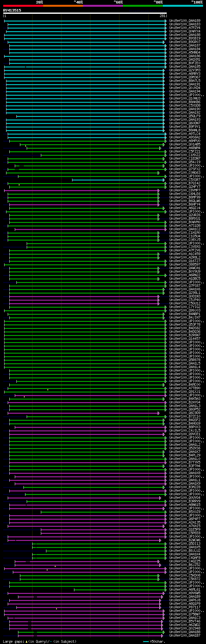Image resolution: width=206 pixels, height=644 pixels.
Task: Select hit label UniRef100_C5JP40
Action: (185, 300)
